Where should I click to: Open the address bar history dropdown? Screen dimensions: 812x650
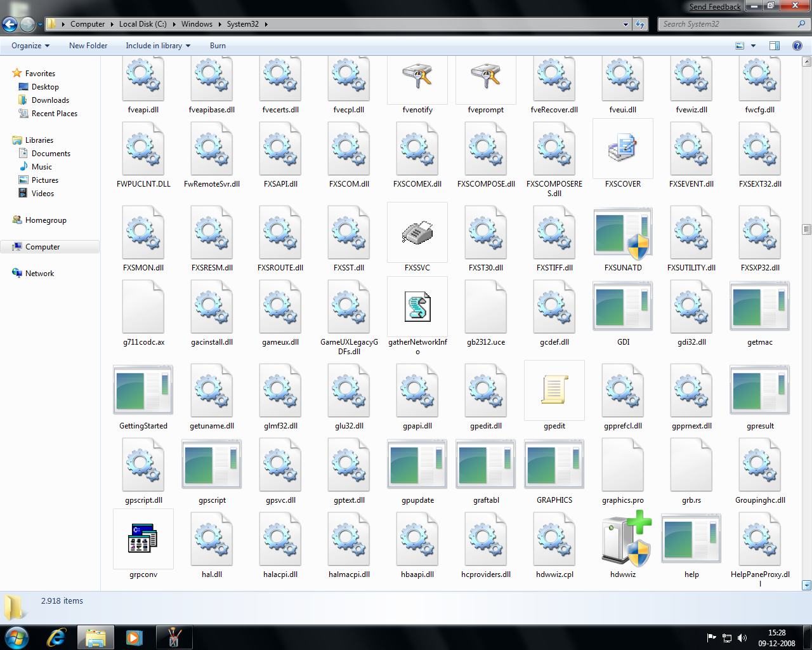pos(625,23)
